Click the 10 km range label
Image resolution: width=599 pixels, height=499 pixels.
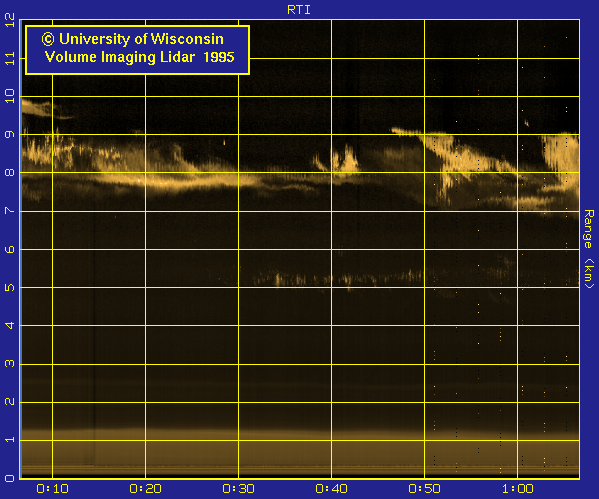tap(10, 96)
